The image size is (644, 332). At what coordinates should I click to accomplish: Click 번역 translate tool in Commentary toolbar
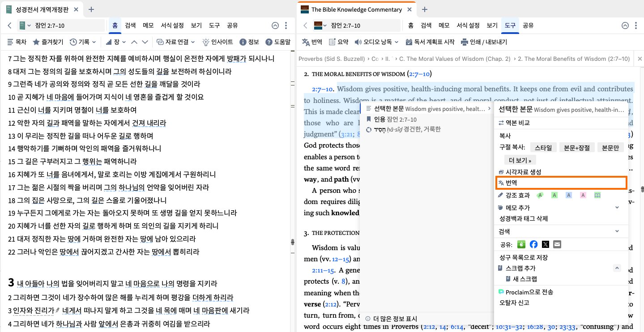click(x=312, y=42)
